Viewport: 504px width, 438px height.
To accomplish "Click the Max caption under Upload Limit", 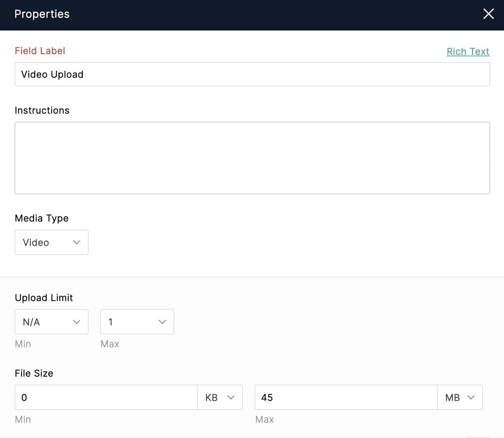I will [110, 344].
